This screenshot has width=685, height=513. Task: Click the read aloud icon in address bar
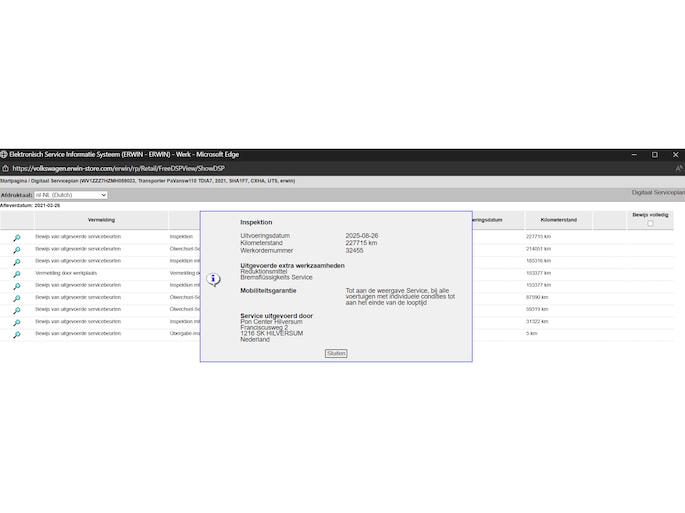tap(678, 168)
